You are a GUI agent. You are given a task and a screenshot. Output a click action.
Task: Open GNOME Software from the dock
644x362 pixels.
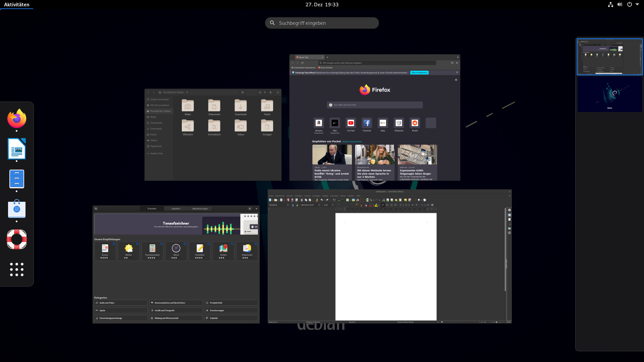point(16,209)
